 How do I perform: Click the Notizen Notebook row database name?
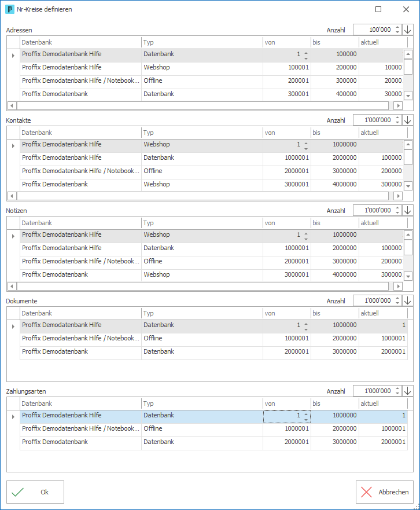(x=80, y=262)
